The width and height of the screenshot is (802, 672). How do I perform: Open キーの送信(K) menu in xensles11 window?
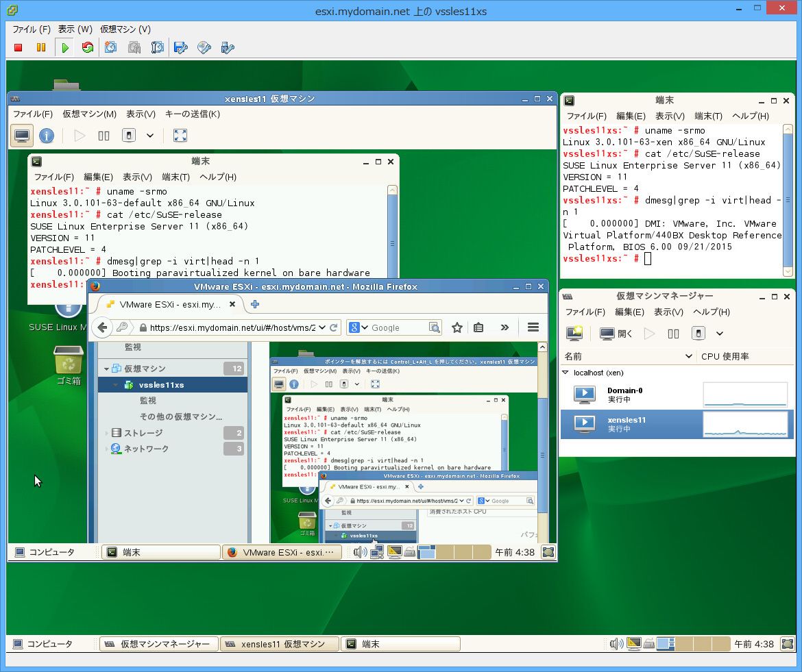pos(193,114)
